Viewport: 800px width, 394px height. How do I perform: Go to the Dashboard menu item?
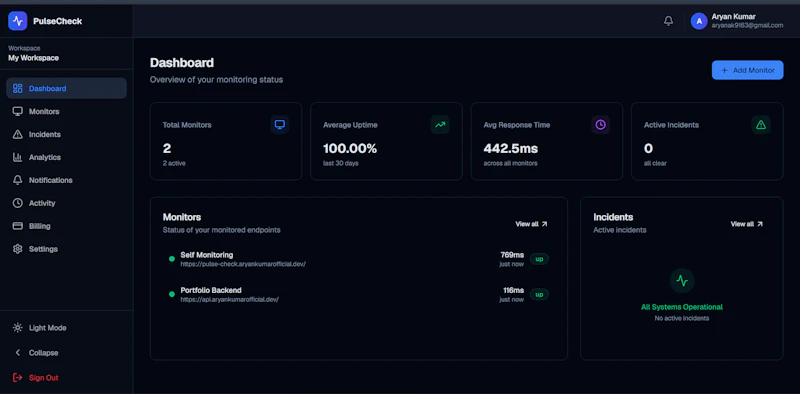coord(66,88)
